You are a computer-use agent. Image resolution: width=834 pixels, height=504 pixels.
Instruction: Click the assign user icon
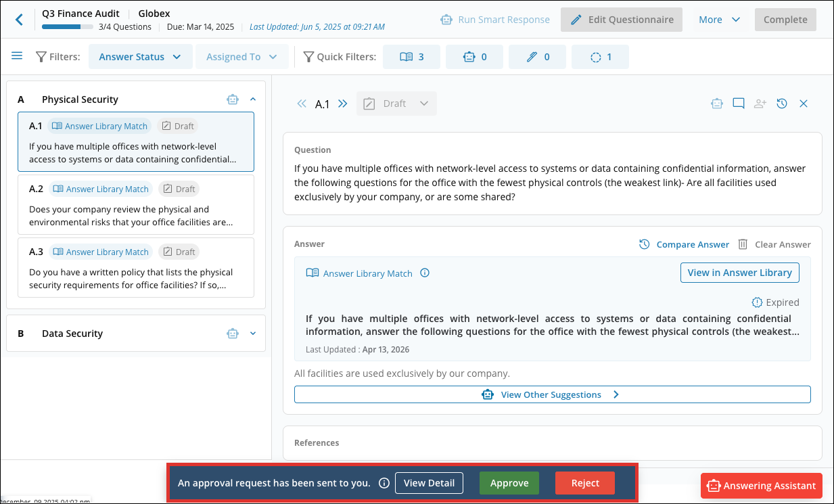[x=760, y=104]
